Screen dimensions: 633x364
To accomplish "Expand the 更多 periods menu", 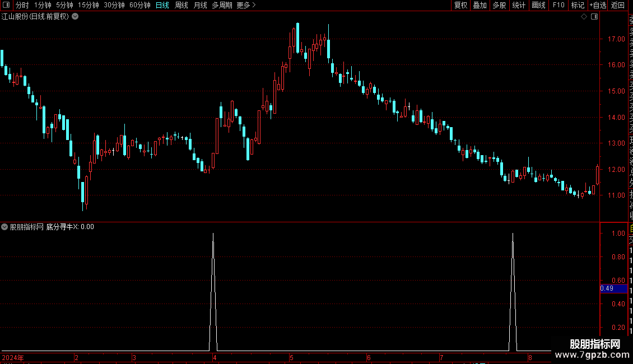I will tap(246, 5).
